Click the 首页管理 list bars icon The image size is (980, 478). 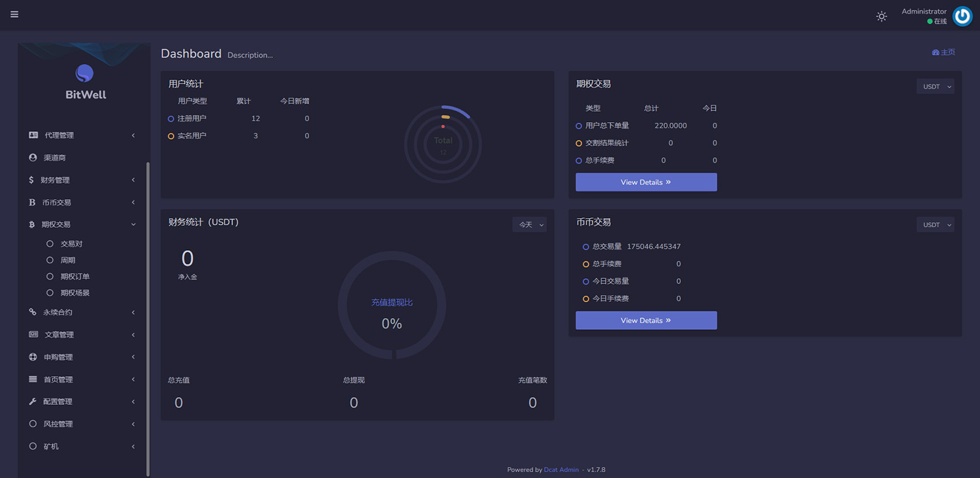tap(33, 379)
